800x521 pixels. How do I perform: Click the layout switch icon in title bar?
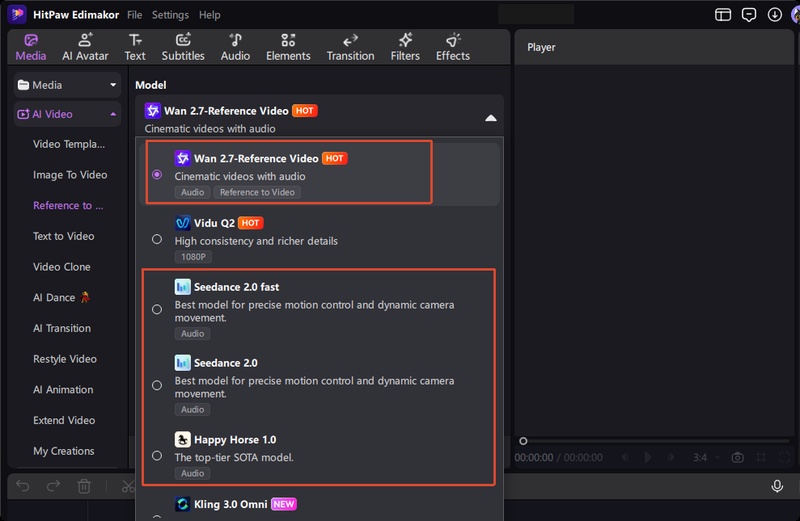pyautogui.click(x=723, y=15)
